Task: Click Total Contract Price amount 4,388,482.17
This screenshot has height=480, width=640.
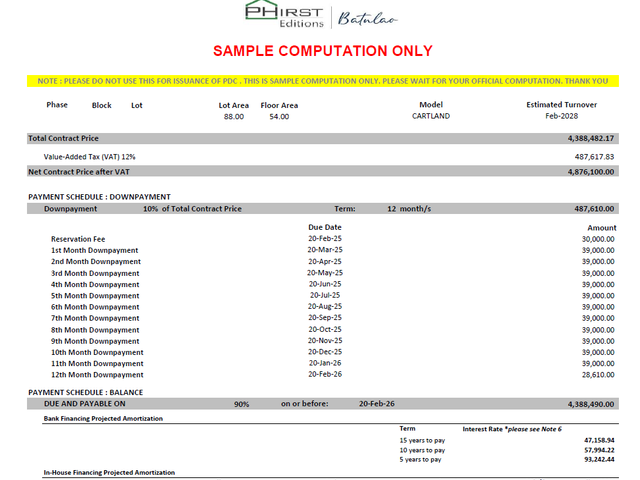Action: pos(591,138)
